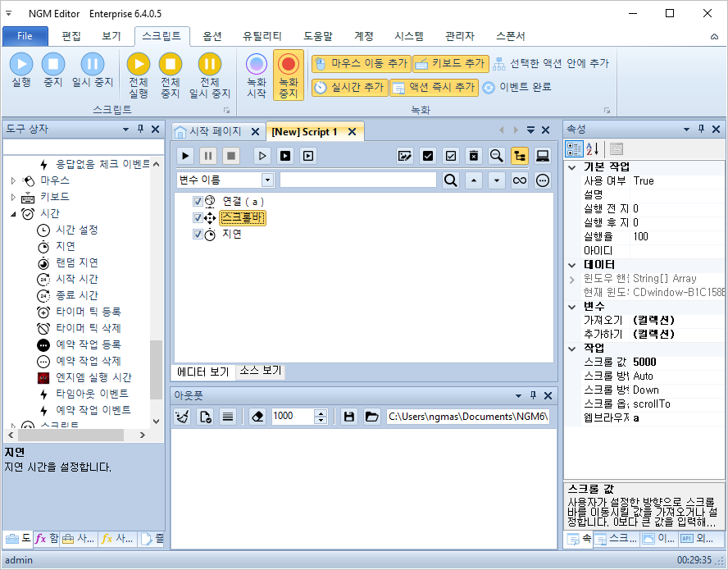
Task: Uncheck the 연결 ( a ) action checkbox
Action: coord(198,202)
